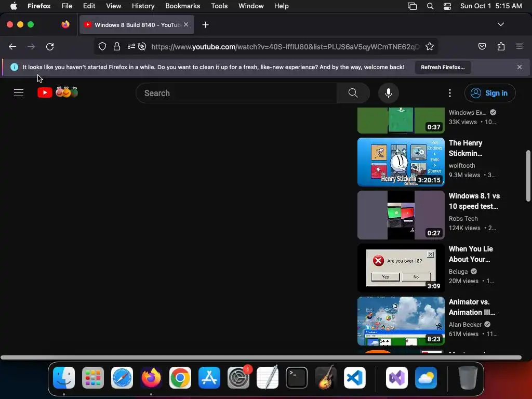532x399 pixels.
Task: Open Alan Becker channel name
Action: tap(465, 324)
